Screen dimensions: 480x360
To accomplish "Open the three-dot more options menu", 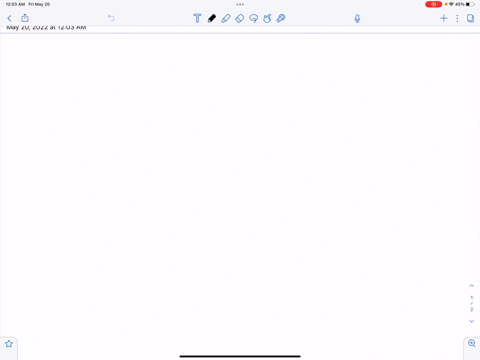I will coord(457,18).
